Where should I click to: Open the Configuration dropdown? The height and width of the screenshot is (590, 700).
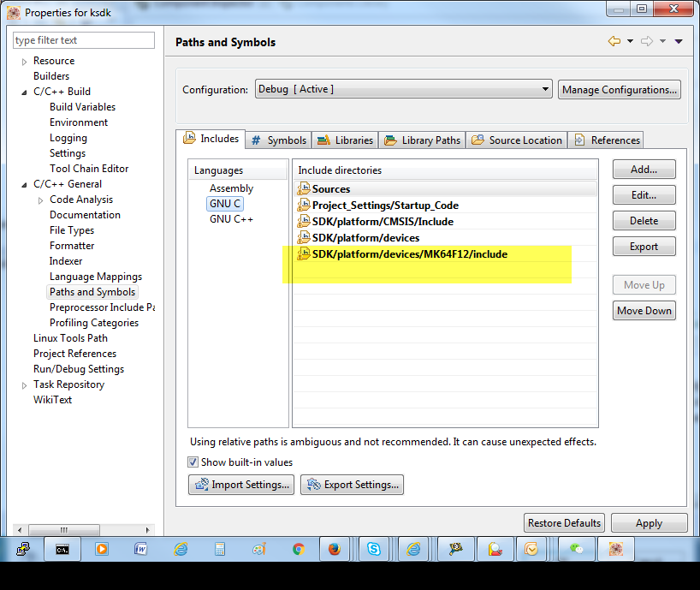(x=404, y=89)
